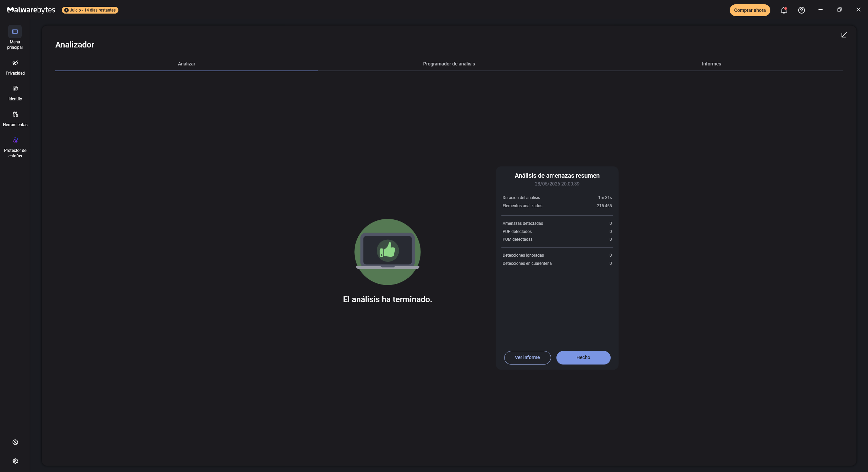Click the Comprar ahora button
Screen dimensions: 868x472
(750, 10)
